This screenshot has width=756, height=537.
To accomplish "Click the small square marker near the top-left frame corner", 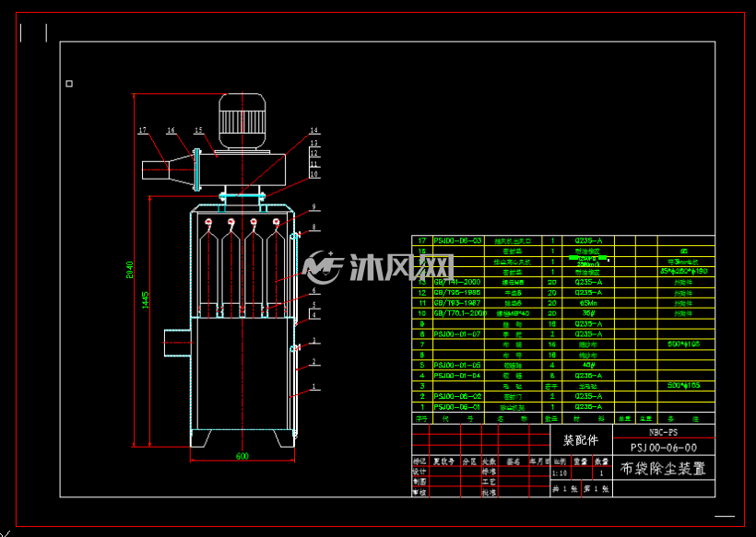I will pos(69,84).
